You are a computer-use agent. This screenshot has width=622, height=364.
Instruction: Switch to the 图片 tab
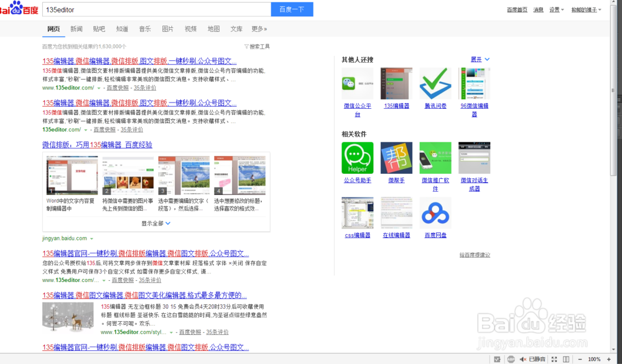(x=167, y=29)
